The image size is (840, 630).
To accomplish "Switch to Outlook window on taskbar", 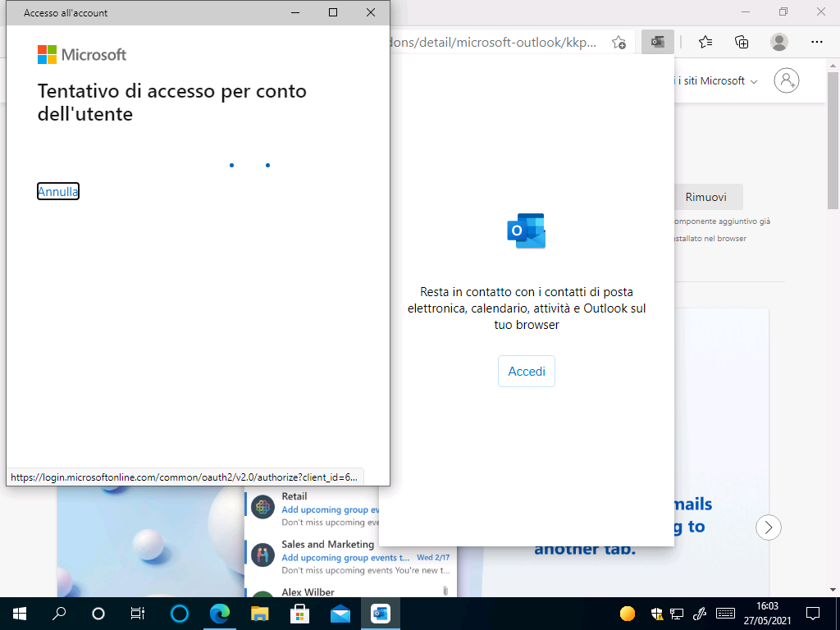I will tap(381, 614).
